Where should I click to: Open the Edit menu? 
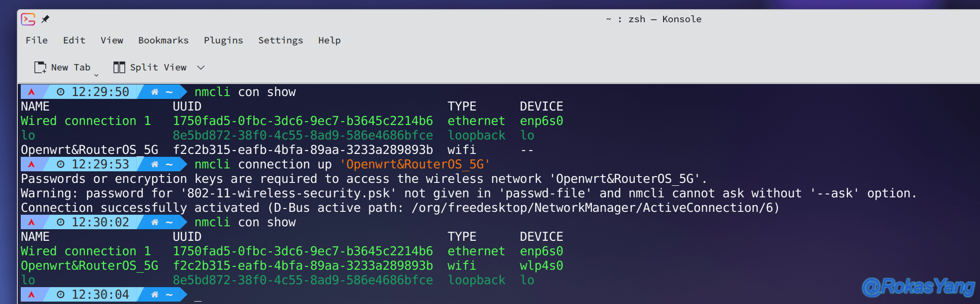[x=74, y=41]
